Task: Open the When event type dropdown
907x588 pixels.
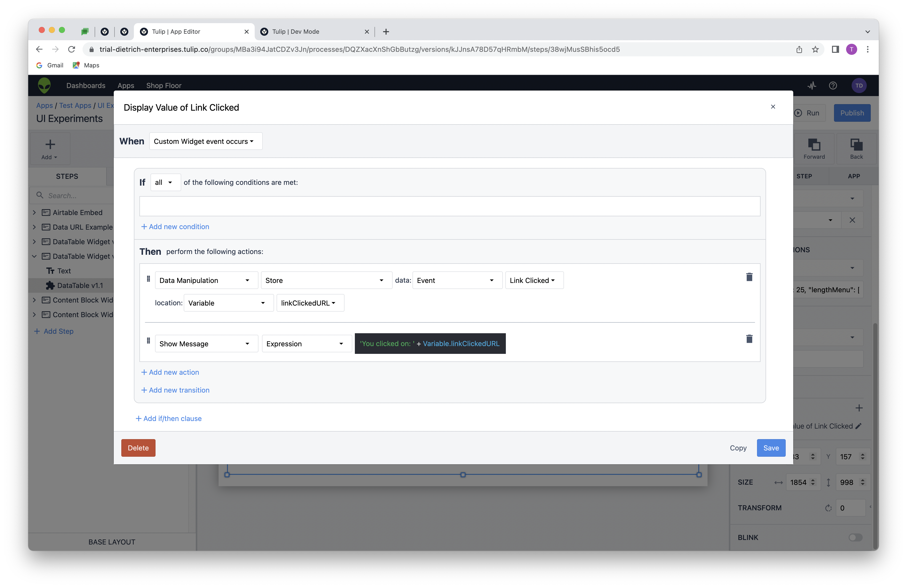Action: (x=206, y=141)
